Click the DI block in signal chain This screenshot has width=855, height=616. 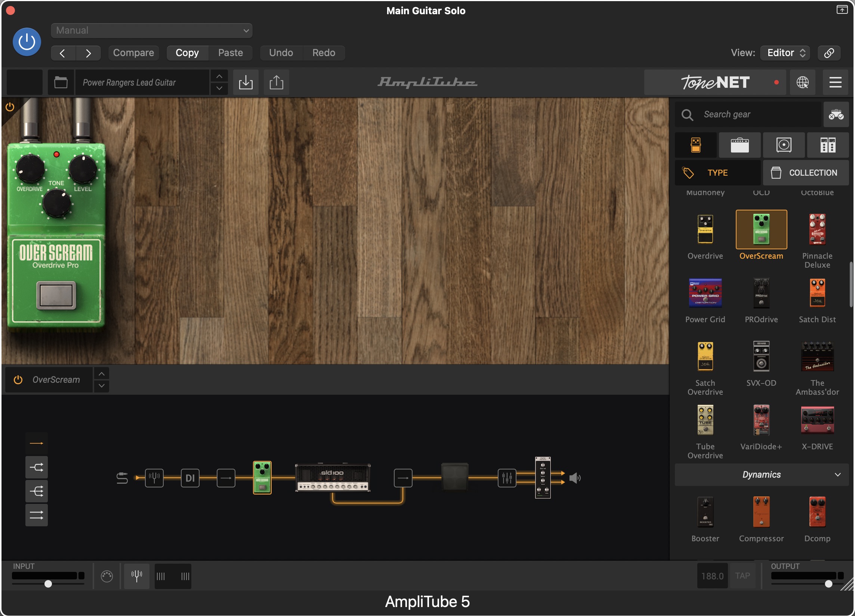pos(190,478)
